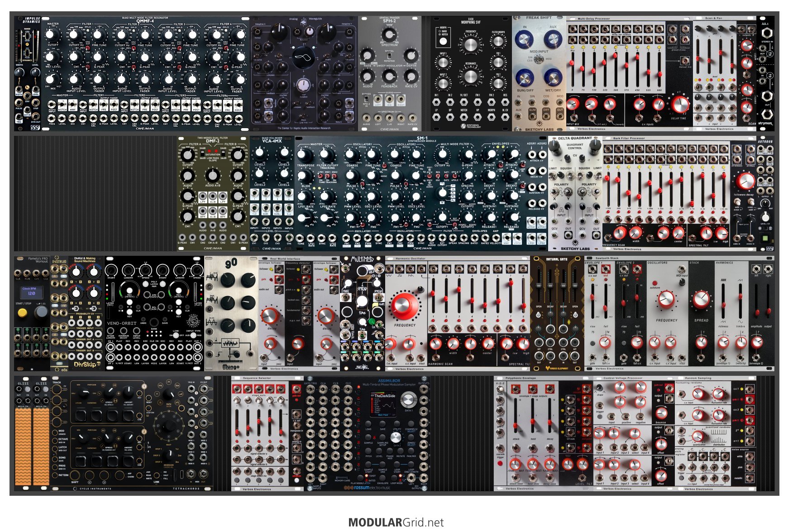Click the round wave display on Waveguide module
Viewport: 793px width, 532px height.
pos(304,58)
